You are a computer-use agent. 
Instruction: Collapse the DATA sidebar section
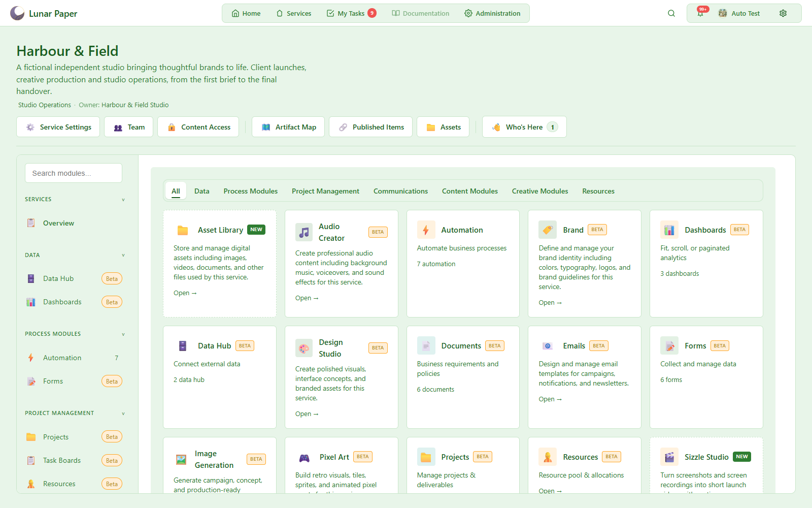[123, 256]
